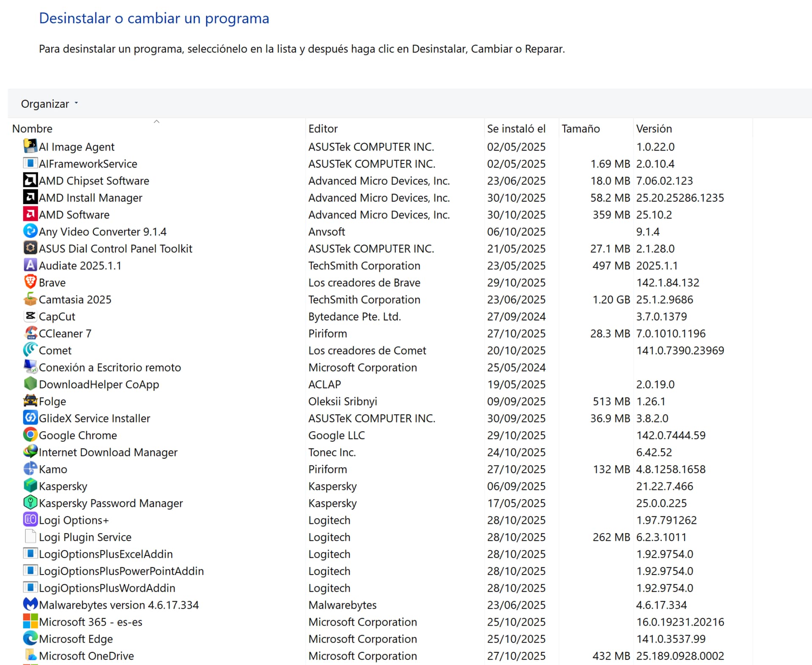Viewport: 812px width, 665px height.
Task: Select the Logi Options+ purple icon
Action: click(x=30, y=519)
